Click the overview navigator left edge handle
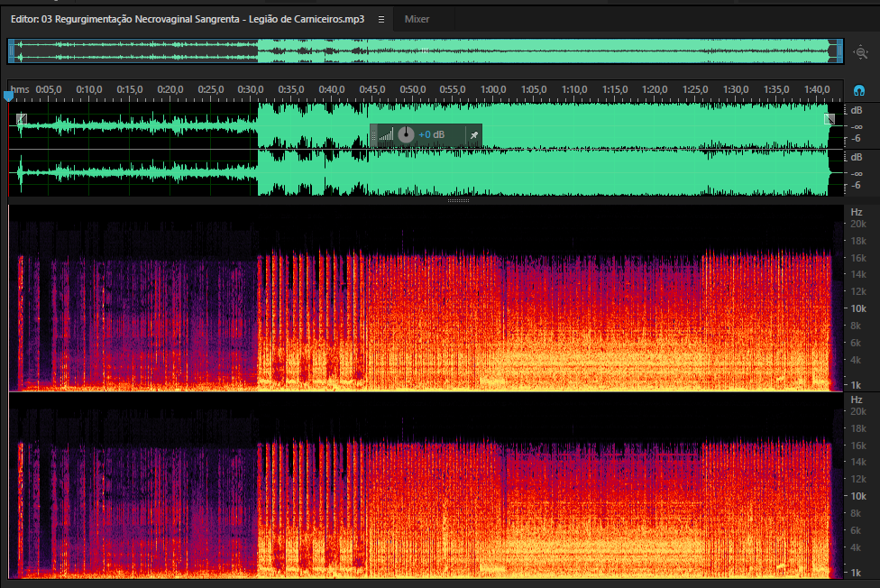This screenshot has height=588, width=880. 11,51
